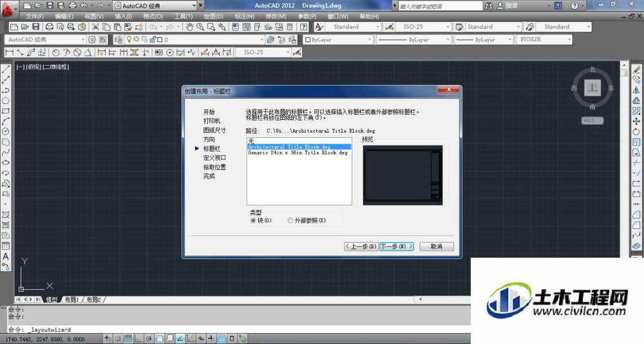This screenshot has height=344, width=644.
Task: Click the Zoom Realtime magnifier icon
Action: tap(200, 26)
